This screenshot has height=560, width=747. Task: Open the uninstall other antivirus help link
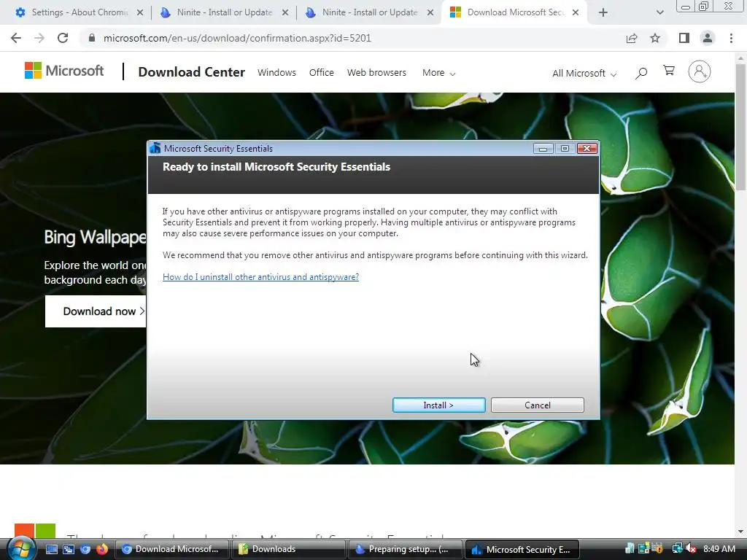[x=260, y=276]
